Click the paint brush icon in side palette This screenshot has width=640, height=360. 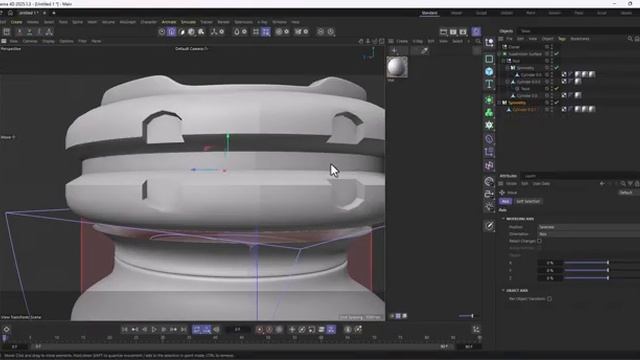pyautogui.click(x=489, y=226)
